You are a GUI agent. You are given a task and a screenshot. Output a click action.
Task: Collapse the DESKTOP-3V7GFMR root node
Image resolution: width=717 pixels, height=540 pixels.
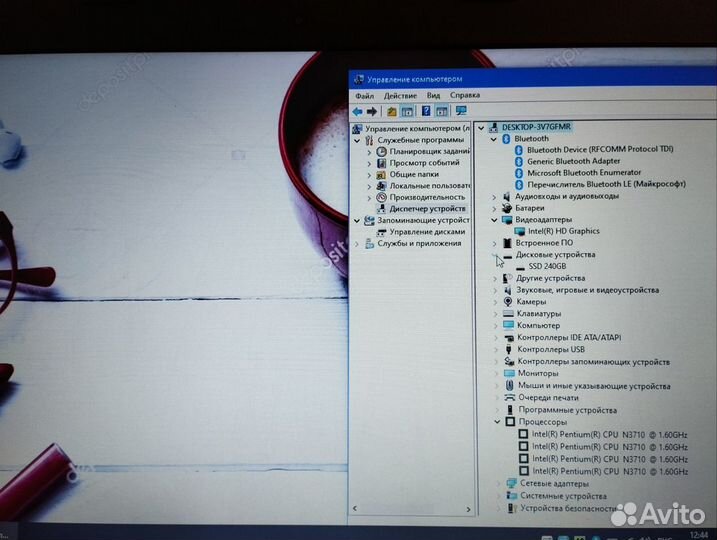481,128
